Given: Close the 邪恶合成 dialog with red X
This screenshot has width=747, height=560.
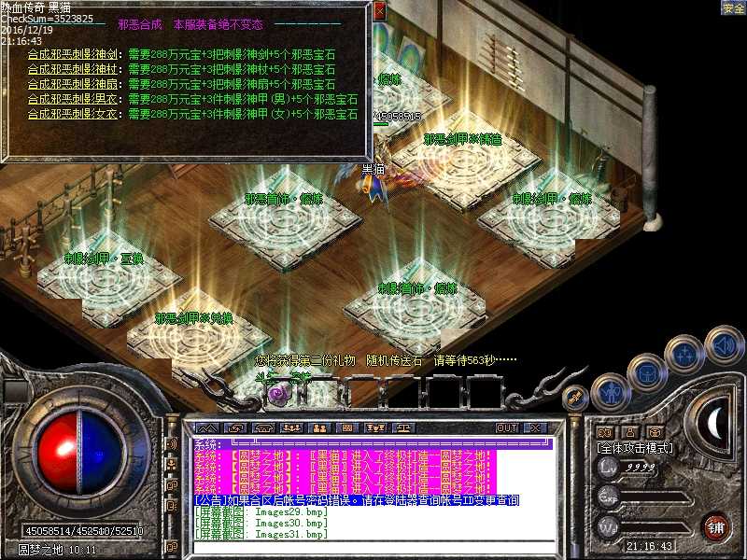Looking at the screenshot, I should tap(379, 11).
